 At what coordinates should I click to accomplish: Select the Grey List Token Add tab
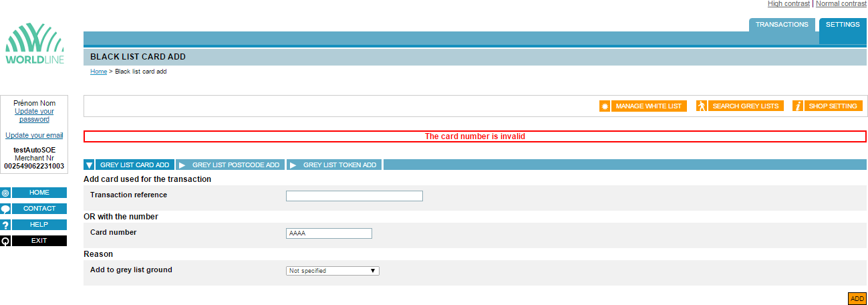tap(340, 165)
